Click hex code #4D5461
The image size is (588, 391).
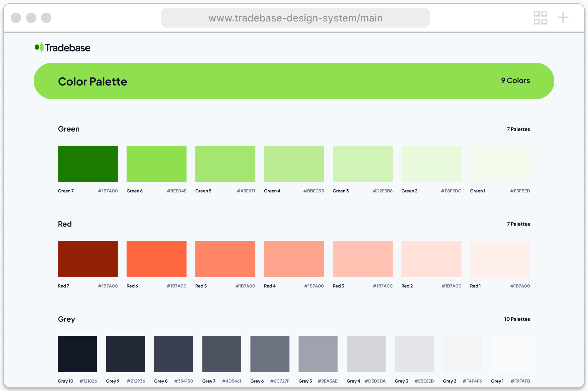point(232,381)
